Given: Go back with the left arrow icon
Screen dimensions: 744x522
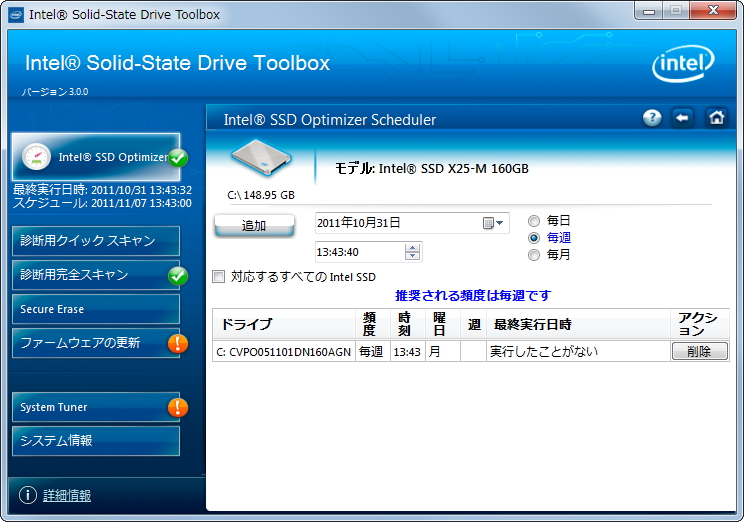Looking at the screenshot, I should pyautogui.click(x=682, y=118).
